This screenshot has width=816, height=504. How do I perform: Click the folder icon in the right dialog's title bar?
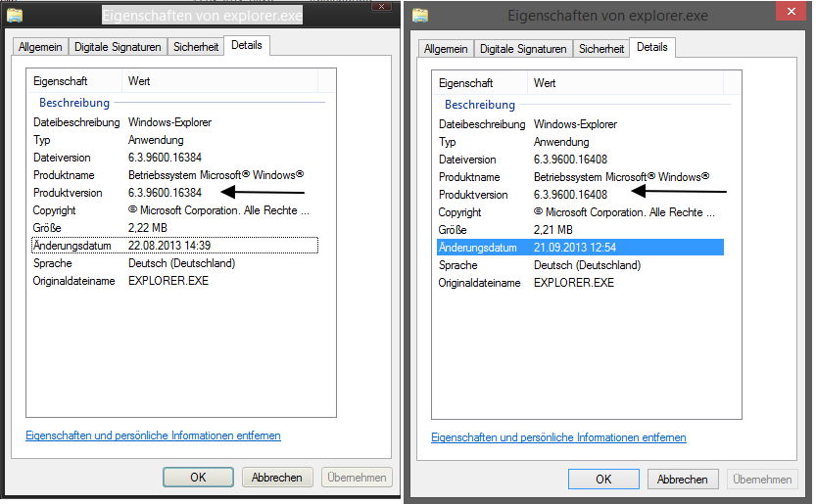click(x=421, y=15)
